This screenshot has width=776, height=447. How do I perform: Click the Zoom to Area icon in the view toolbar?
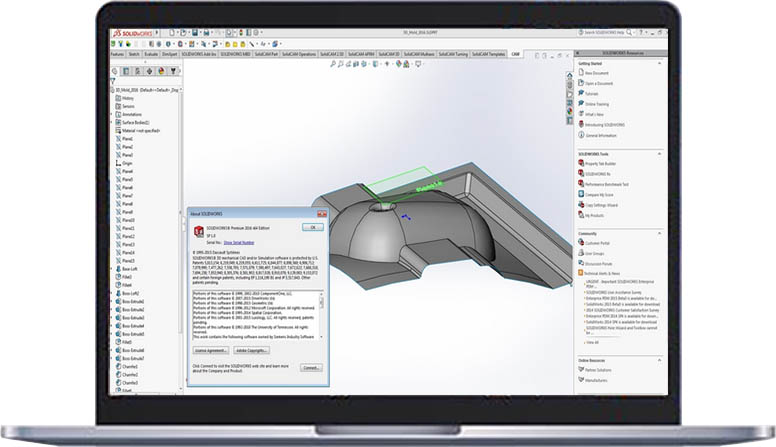pyautogui.click(x=340, y=64)
